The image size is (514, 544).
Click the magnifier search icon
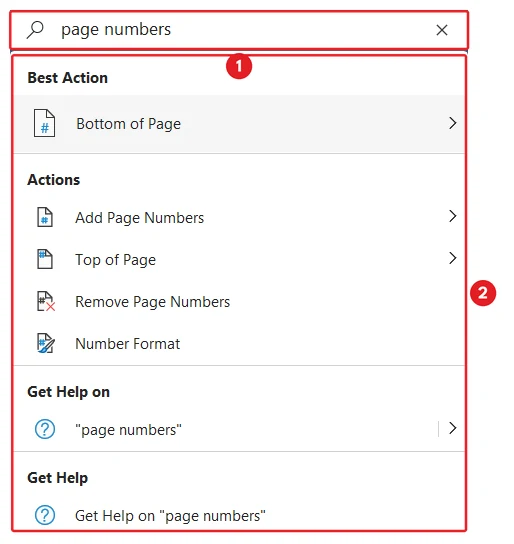click(x=35, y=30)
